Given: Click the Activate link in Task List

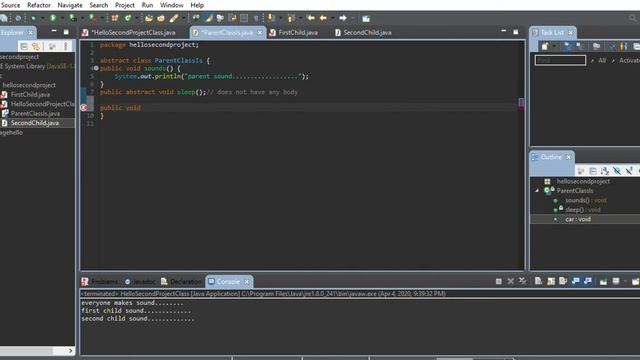Looking at the screenshot, I should coord(629,60).
